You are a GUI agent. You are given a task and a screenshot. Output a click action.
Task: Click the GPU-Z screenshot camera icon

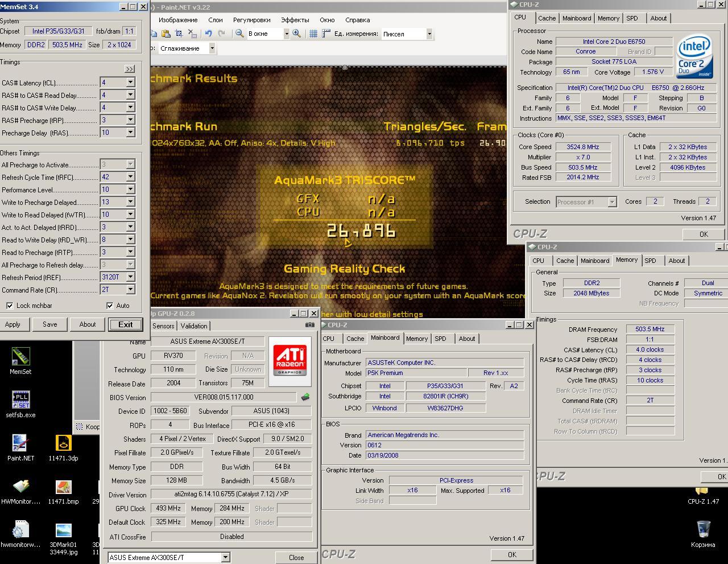309,325
